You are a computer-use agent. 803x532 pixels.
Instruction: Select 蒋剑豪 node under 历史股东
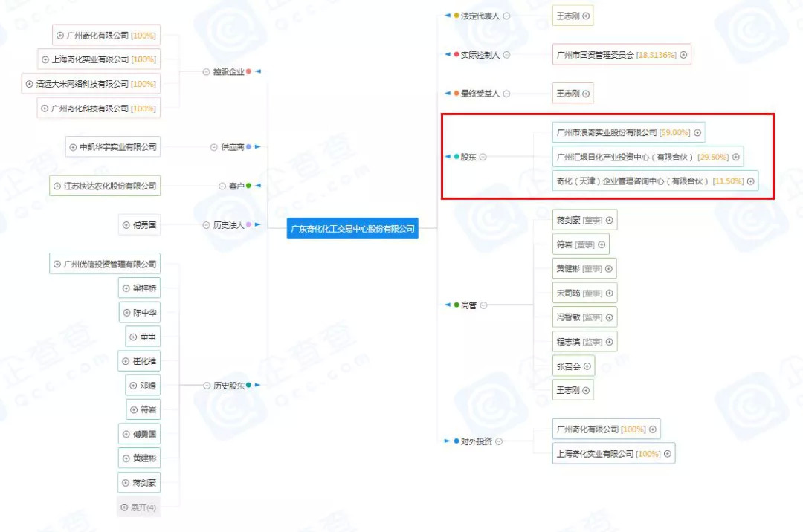point(139,483)
